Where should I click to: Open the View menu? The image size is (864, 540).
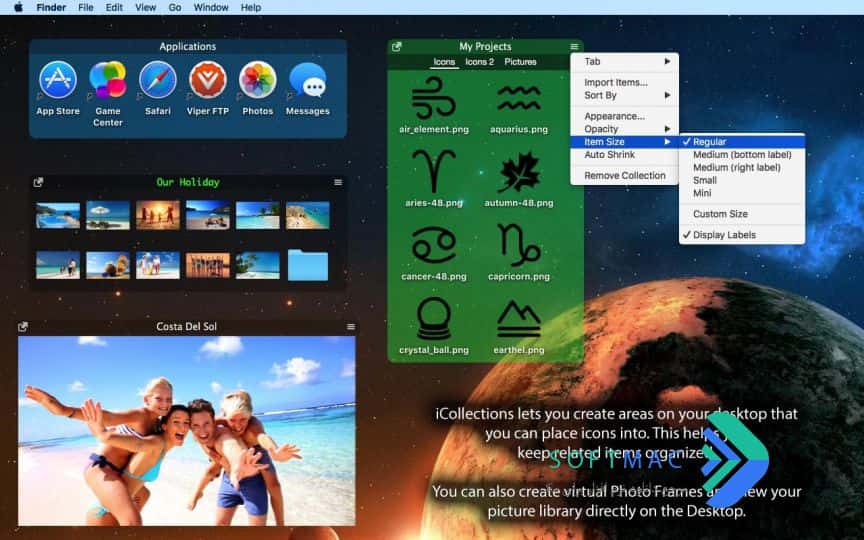[x=145, y=7]
